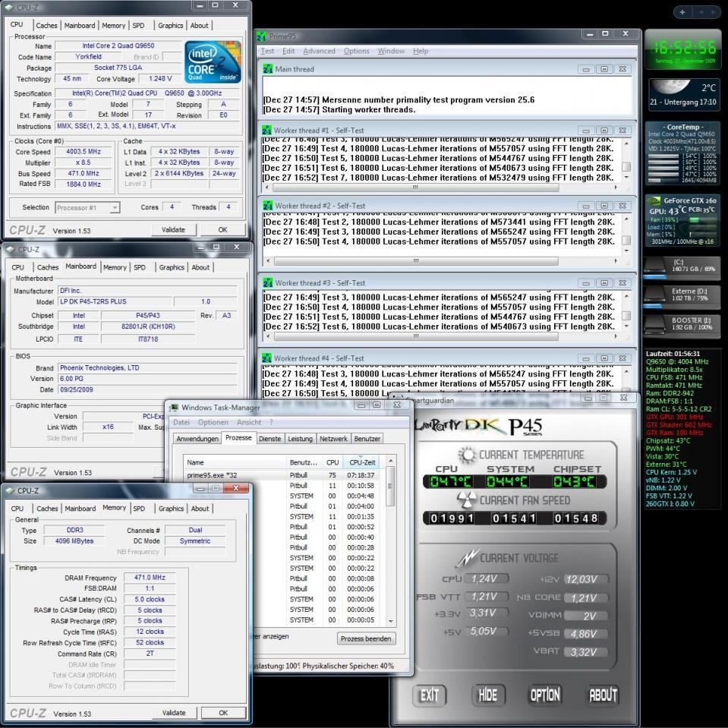Viewport: 728px width, 728px height.
Task: Switch to the Caches tab in the top CPU-Z window
Action: click(47, 26)
